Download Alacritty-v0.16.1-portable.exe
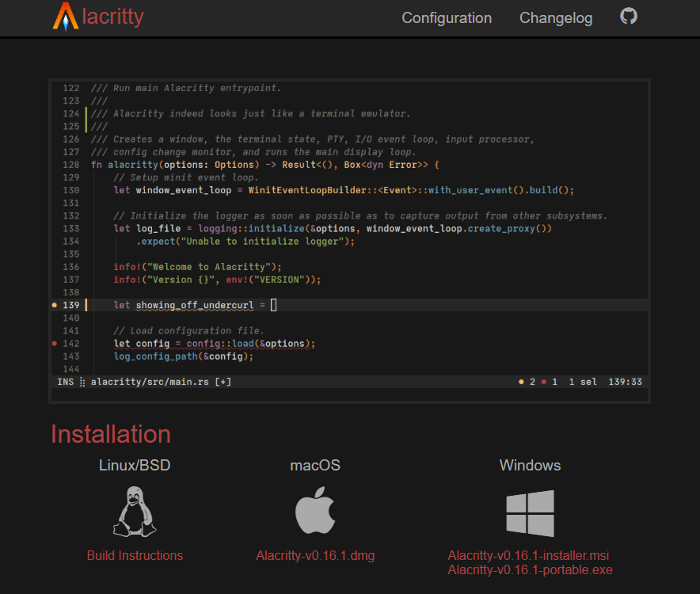The width and height of the screenshot is (700, 594). tap(530, 569)
